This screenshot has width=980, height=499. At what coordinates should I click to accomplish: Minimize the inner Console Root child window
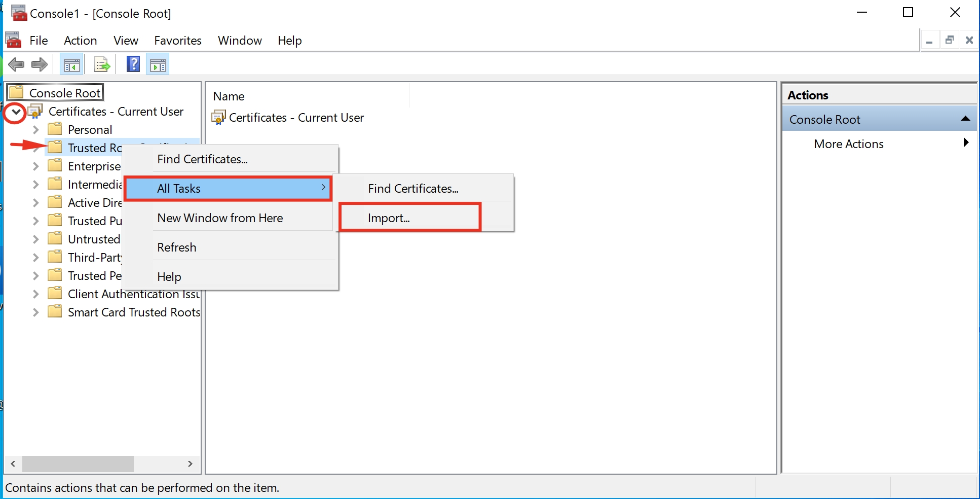click(929, 40)
